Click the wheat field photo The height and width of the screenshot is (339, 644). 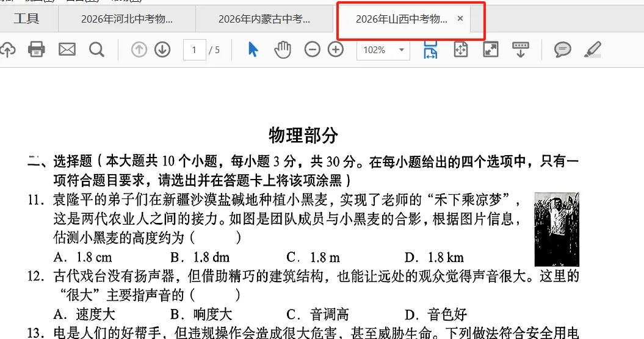coord(557,229)
